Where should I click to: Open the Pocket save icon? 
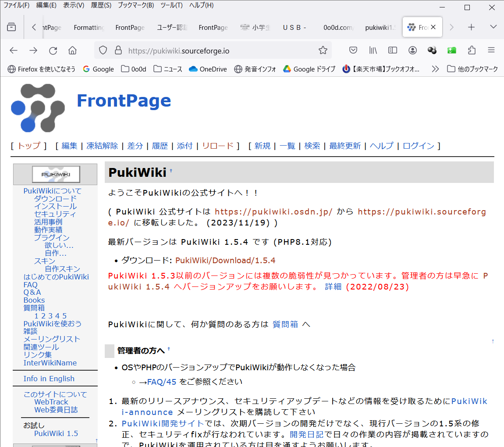(353, 50)
